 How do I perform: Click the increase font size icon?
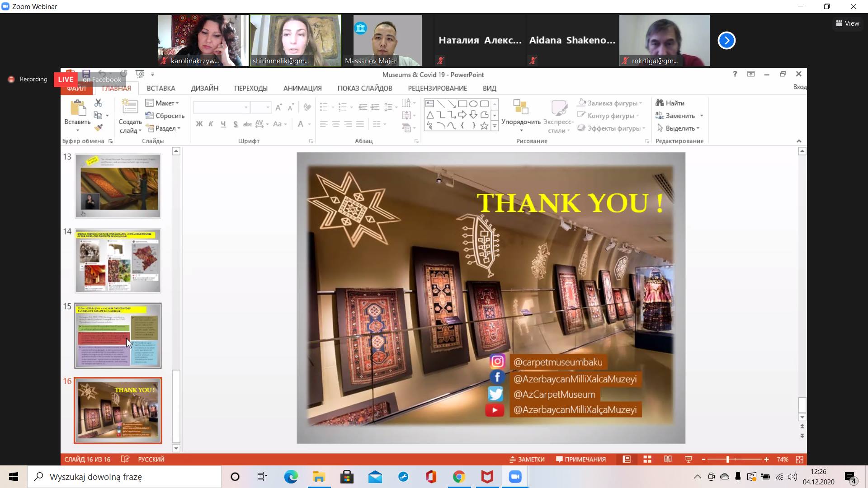(x=278, y=107)
